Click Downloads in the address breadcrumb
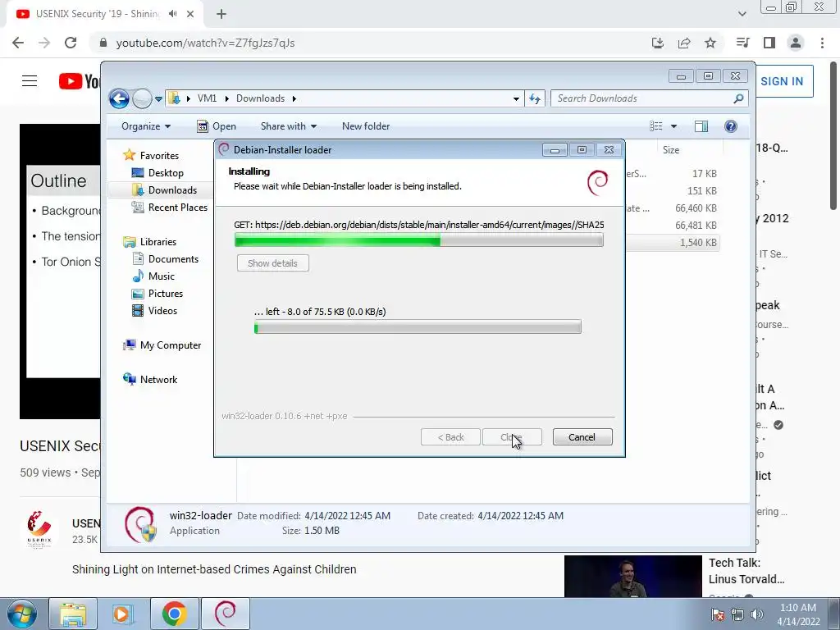Screen dimensions: 840x630 click(x=260, y=98)
